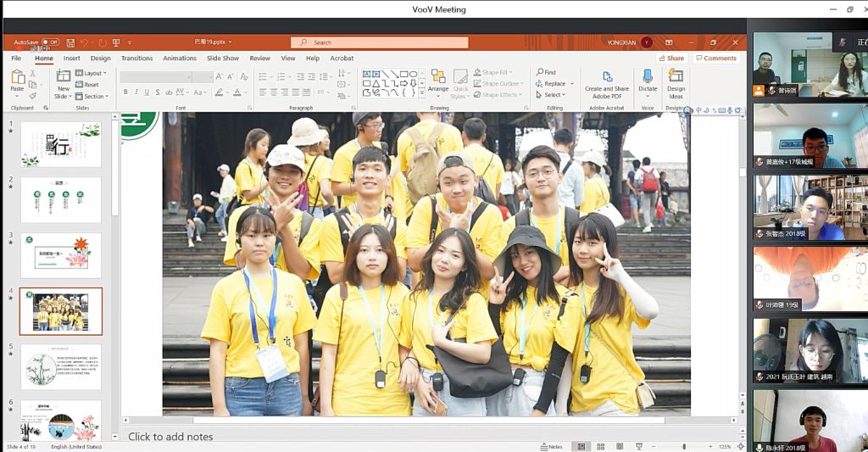Click the Copy icon in the Clipboard group

tap(33, 84)
